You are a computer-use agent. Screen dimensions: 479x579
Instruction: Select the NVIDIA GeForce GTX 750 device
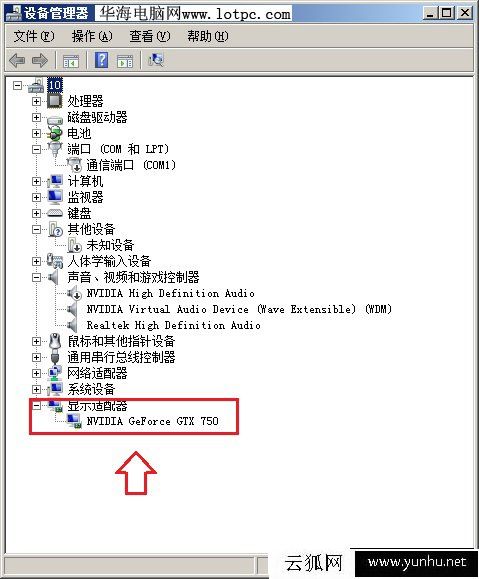[153, 421]
